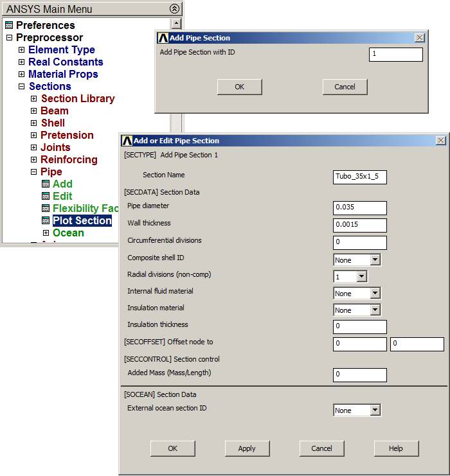The image size is (450, 476).
Task: Click the icon beside Edit under Pipe
Action: (46, 197)
